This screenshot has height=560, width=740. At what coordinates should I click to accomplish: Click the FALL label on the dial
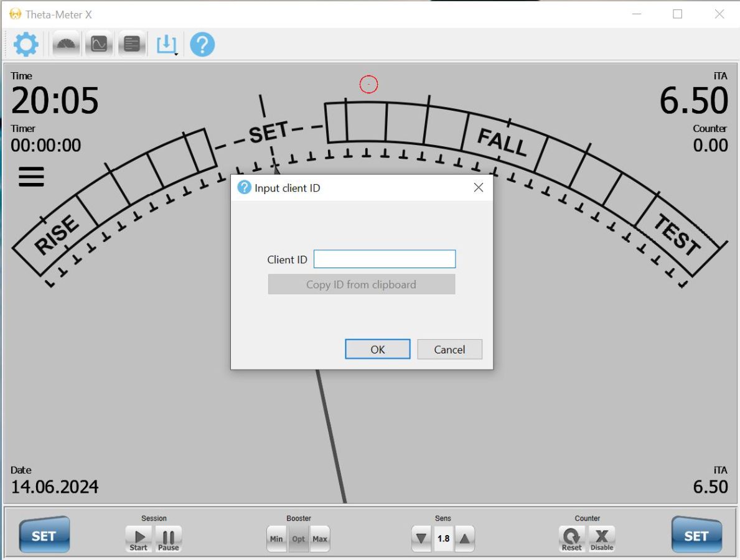click(502, 142)
